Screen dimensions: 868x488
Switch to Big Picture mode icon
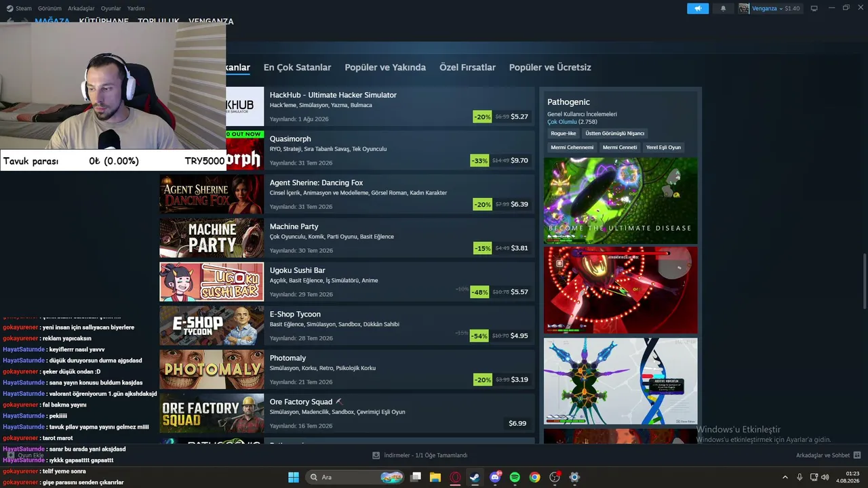coord(814,8)
